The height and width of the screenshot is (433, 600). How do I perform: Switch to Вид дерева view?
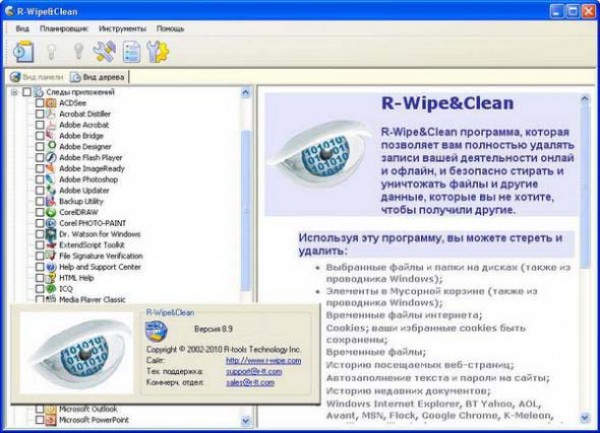[x=98, y=77]
